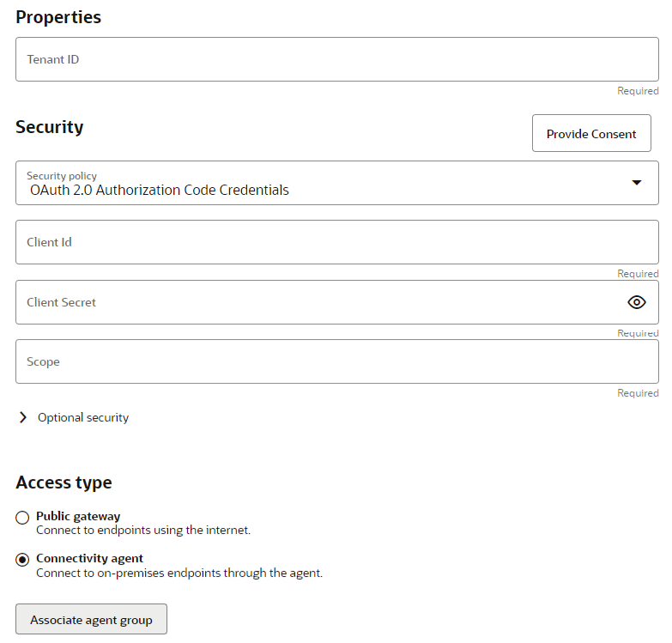The image size is (672, 643).
Task: Click the Associate agent group button
Action: 91,620
